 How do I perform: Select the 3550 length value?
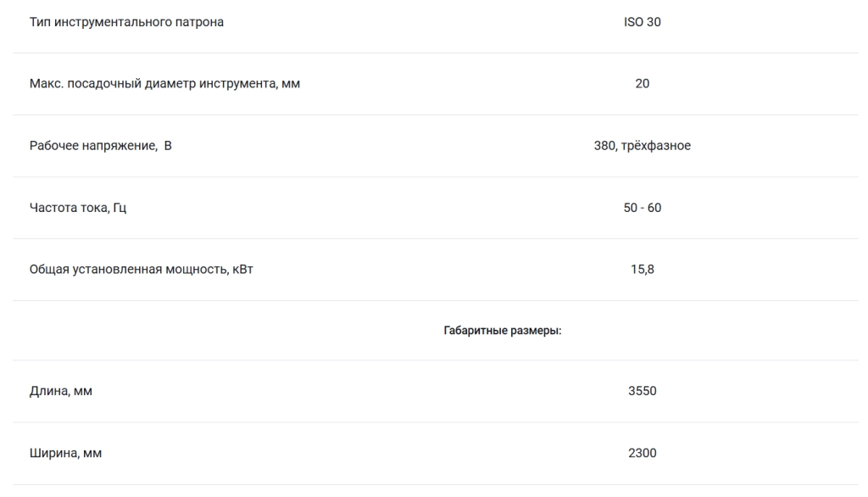(643, 391)
